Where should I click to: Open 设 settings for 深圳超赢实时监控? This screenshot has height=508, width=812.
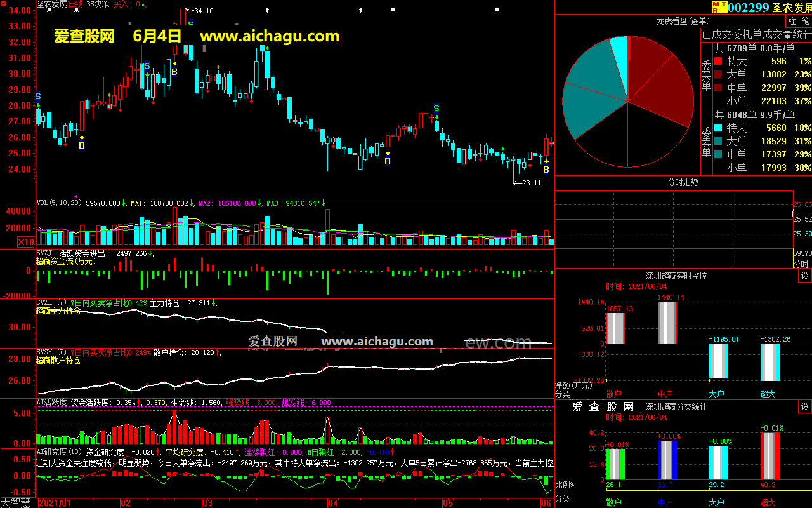(804, 276)
